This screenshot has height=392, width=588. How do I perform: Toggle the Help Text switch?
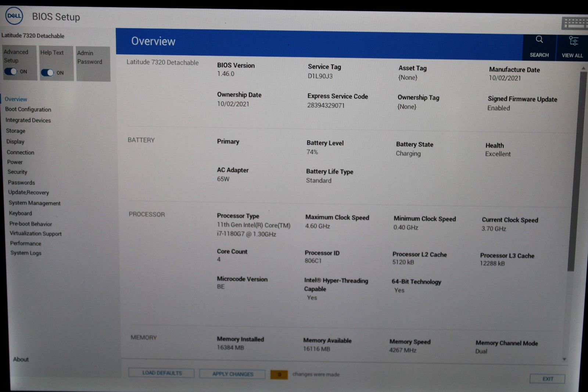point(47,72)
